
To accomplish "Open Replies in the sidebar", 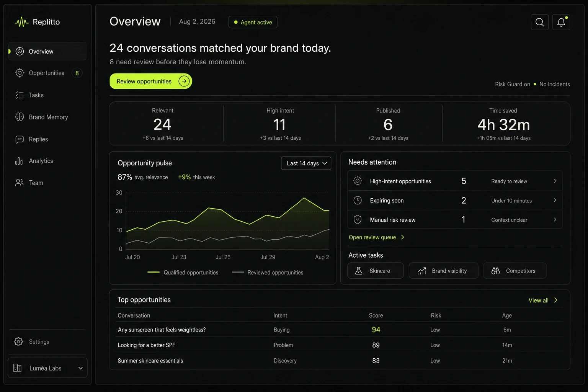I will tap(47, 139).
